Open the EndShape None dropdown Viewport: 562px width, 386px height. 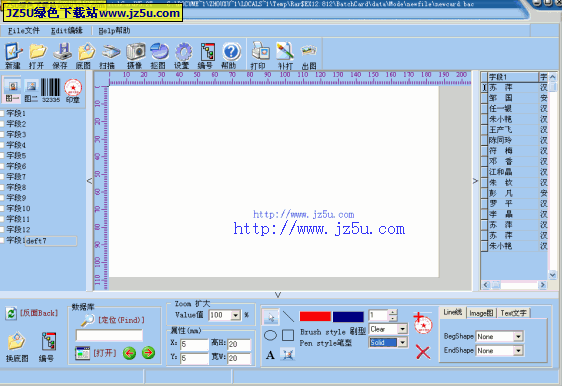pos(518,351)
